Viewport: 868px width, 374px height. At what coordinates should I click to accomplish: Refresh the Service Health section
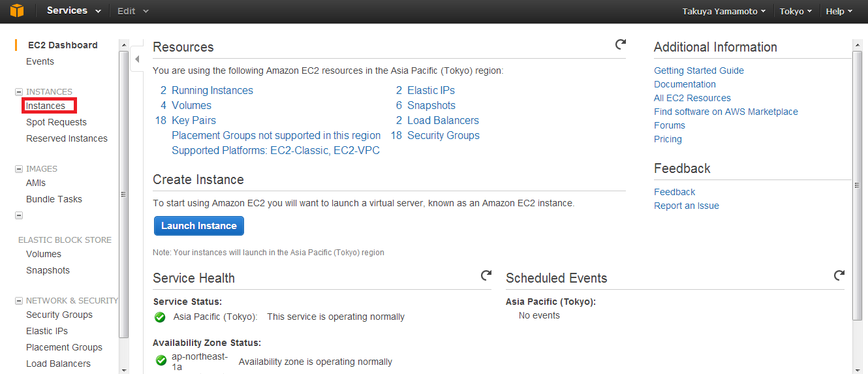[x=486, y=275]
